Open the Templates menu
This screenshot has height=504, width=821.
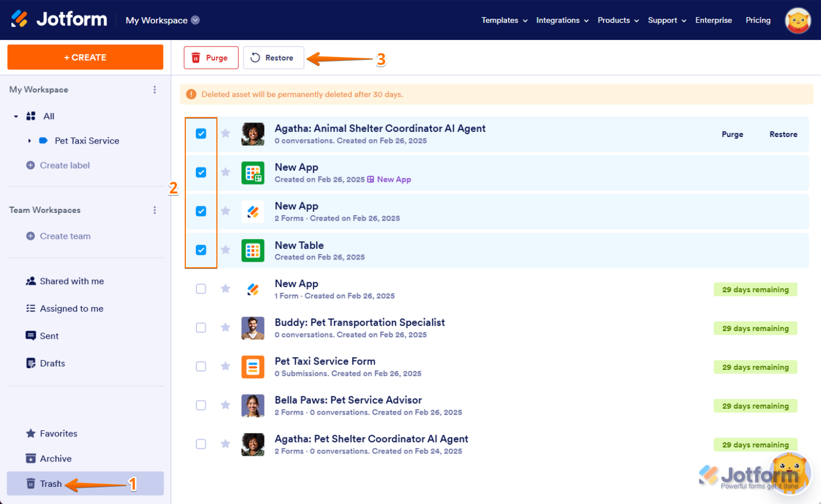504,21
